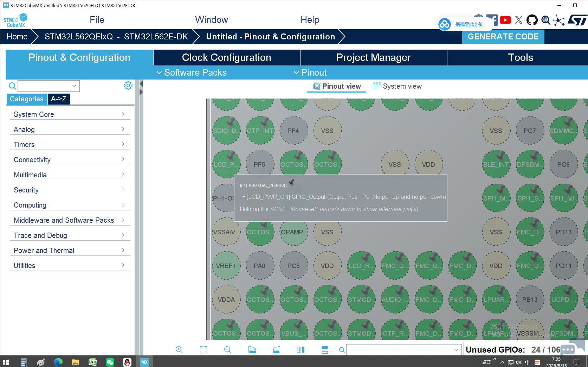Viewport: 588px width, 367px height.
Task: Rotate the chip view clockwise
Action: coord(252,350)
